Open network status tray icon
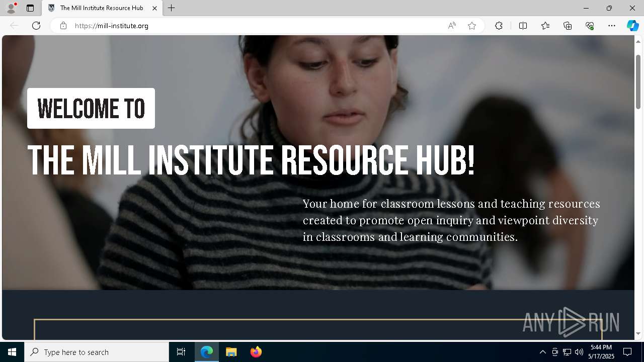 (567, 352)
